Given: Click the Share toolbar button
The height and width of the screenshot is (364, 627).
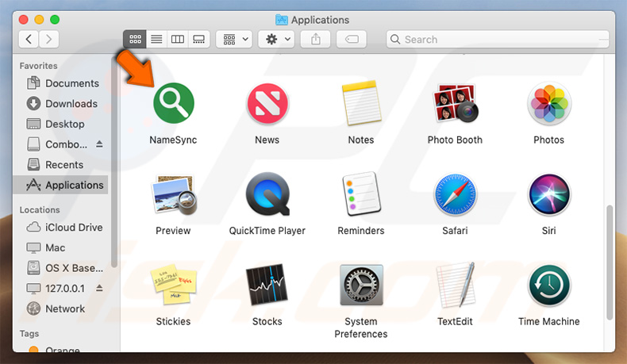Looking at the screenshot, I should (316, 39).
